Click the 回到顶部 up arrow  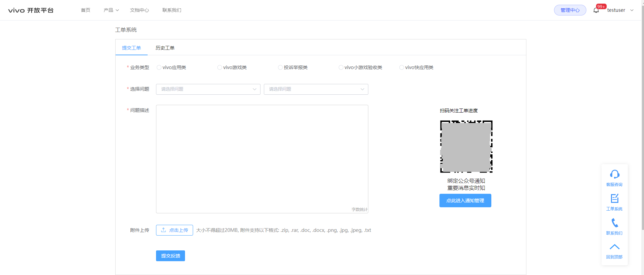click(614, 247)
